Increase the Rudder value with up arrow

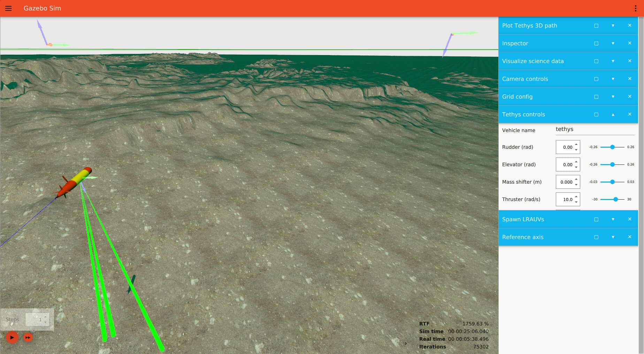click(576, 144)
